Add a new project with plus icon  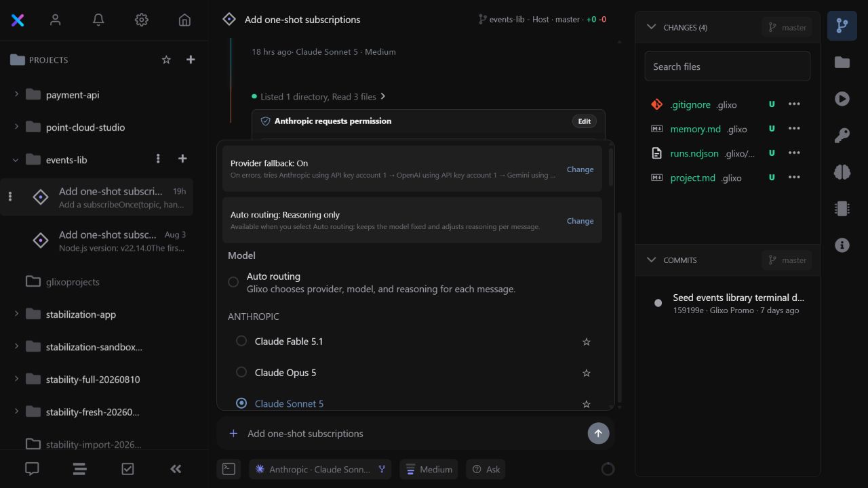(x=191, y=60)
